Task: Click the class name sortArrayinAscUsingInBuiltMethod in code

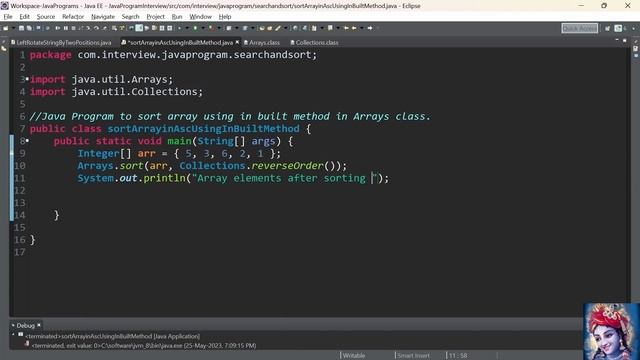Action: coord(203,129)
